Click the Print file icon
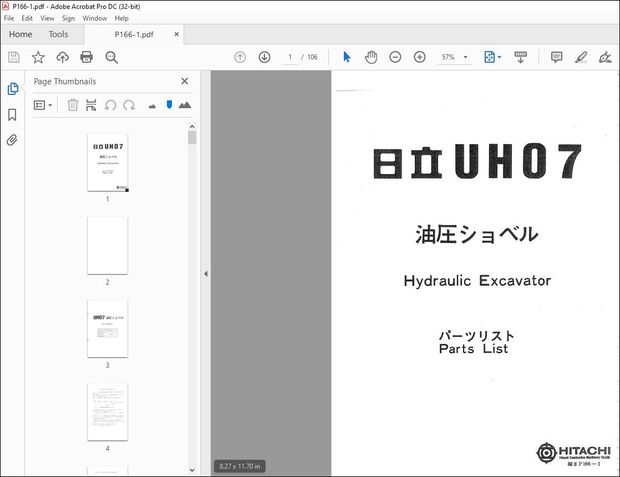The width and height of the screenshot is (620, 477). (86, 57)
